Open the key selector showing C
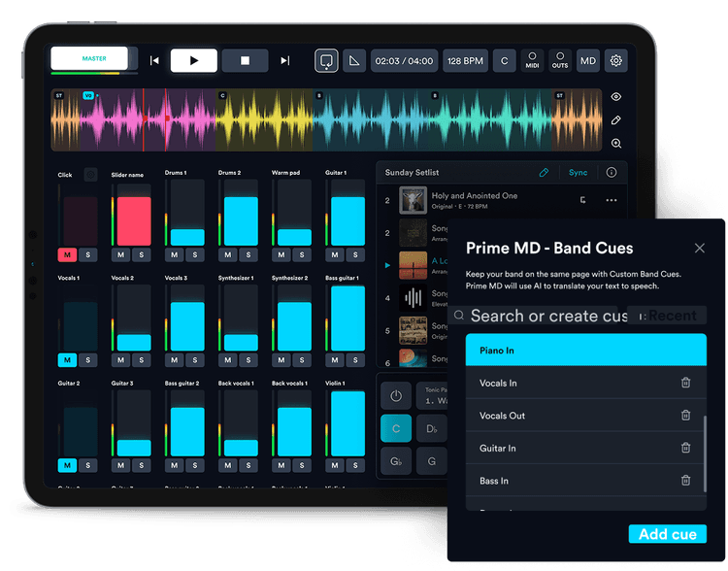 click(x=504, y=60)
